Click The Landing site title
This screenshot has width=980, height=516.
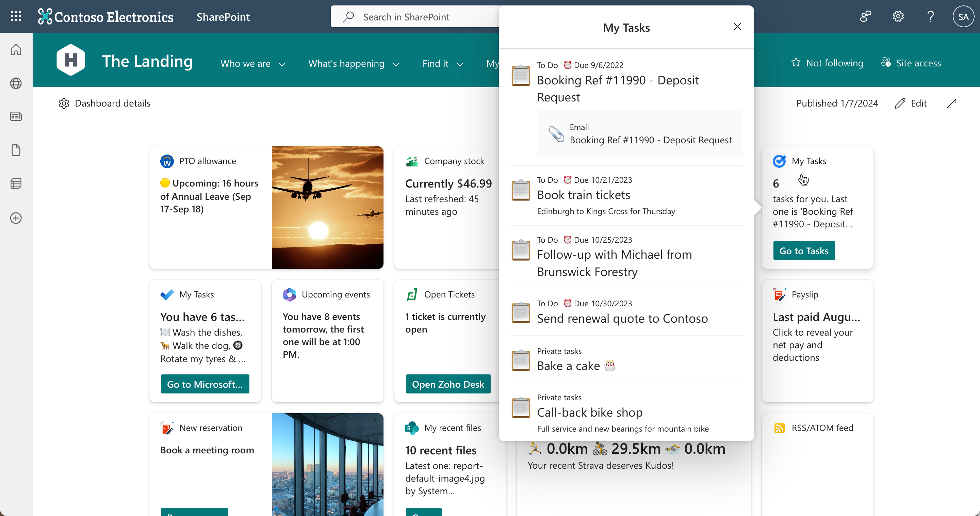(148, 61)
